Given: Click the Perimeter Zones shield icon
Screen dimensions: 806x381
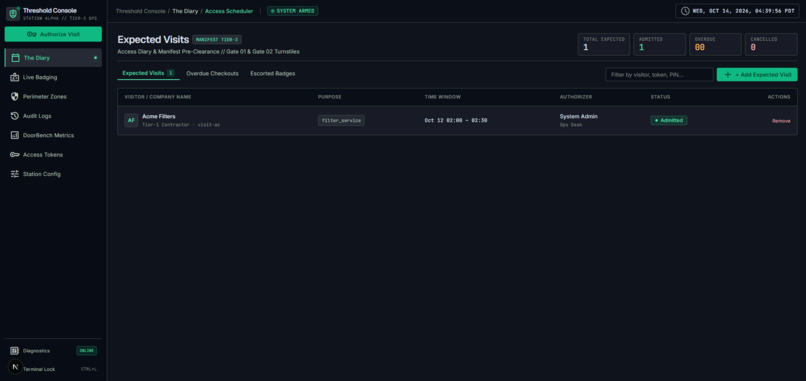Looking at the screenshot, I should (x=15, y=97).
